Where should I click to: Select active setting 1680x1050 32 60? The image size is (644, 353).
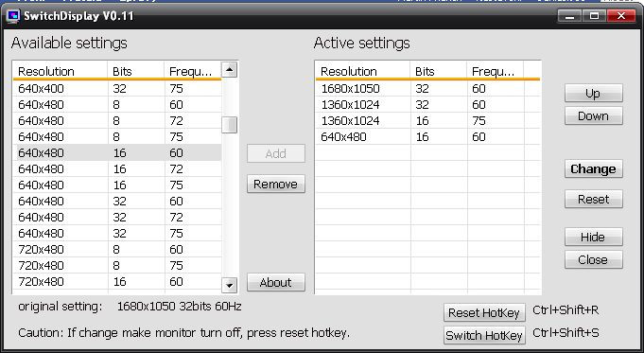point(428,88)
